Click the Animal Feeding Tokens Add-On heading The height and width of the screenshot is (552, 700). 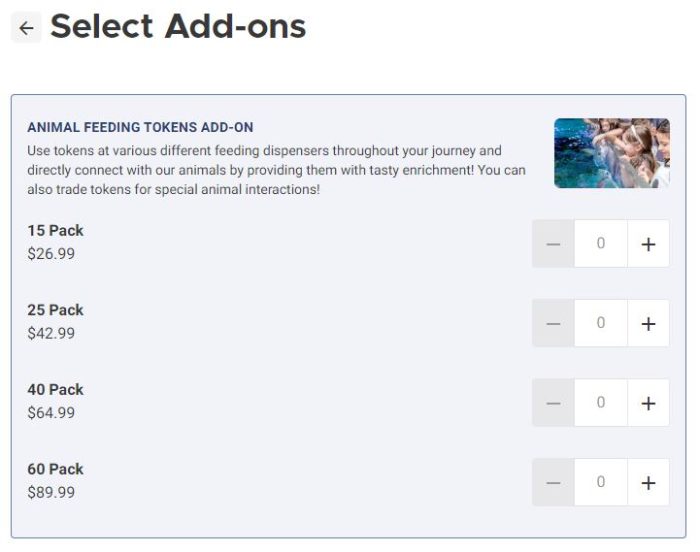pyautogui.click(x=140, y=128)
